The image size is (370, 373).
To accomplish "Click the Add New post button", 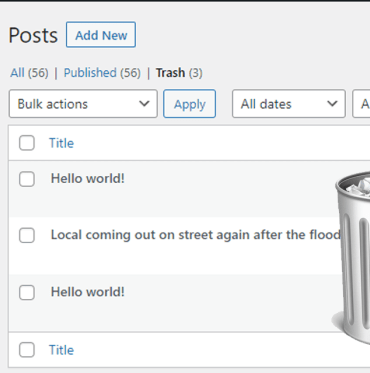I will click(101, 35).
